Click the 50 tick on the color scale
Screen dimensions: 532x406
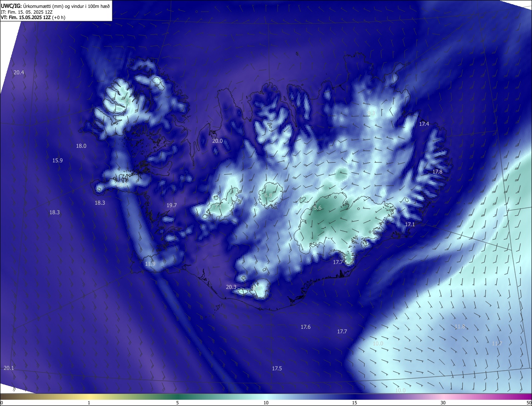529,403
